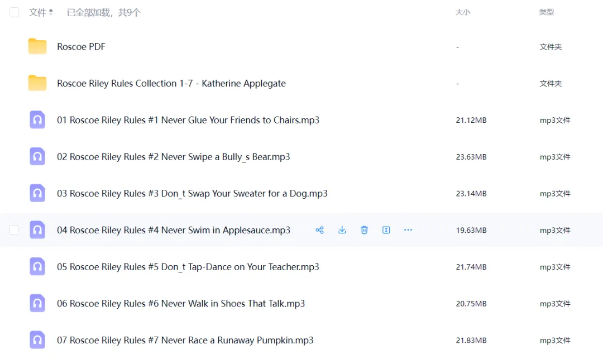Open 05 Don_t Tap-Dance on Your Teacher.mp3
The width and height of the screenshot is (603, 364).
point(188,267)
